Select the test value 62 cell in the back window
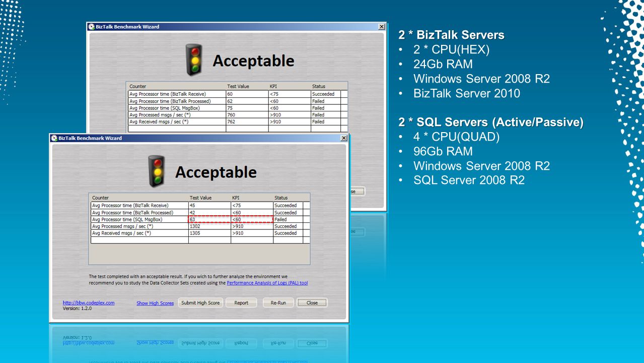The height and width of the screenshot is (363, 644). (247, 101)
